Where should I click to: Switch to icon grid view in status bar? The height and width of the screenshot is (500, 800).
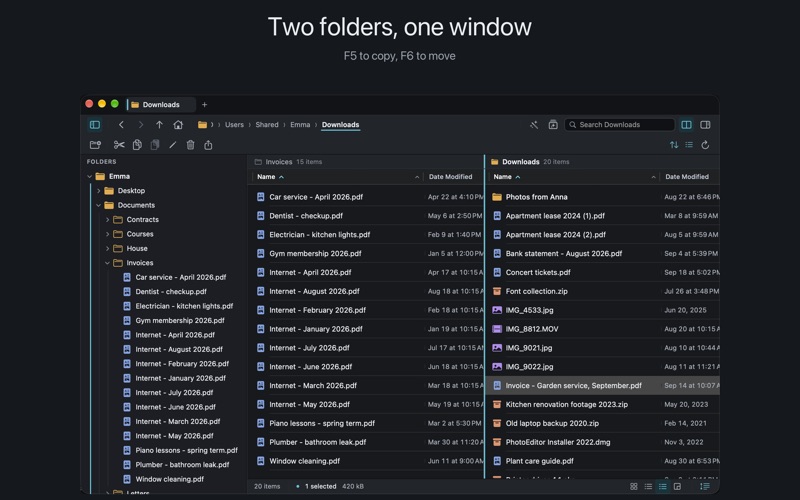tap(634, 486)
